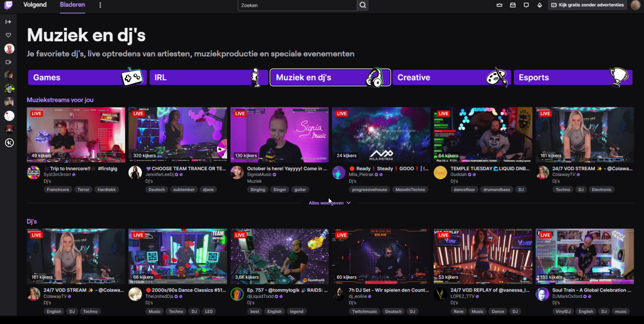
Task: Click into the Zoeken search field
Action: [297, 6]
